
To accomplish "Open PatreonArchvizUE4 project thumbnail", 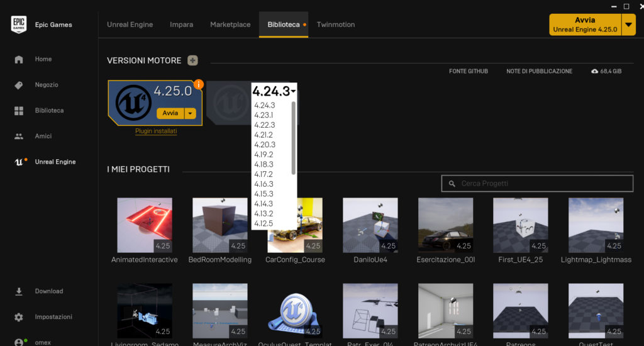I will 446,311.
